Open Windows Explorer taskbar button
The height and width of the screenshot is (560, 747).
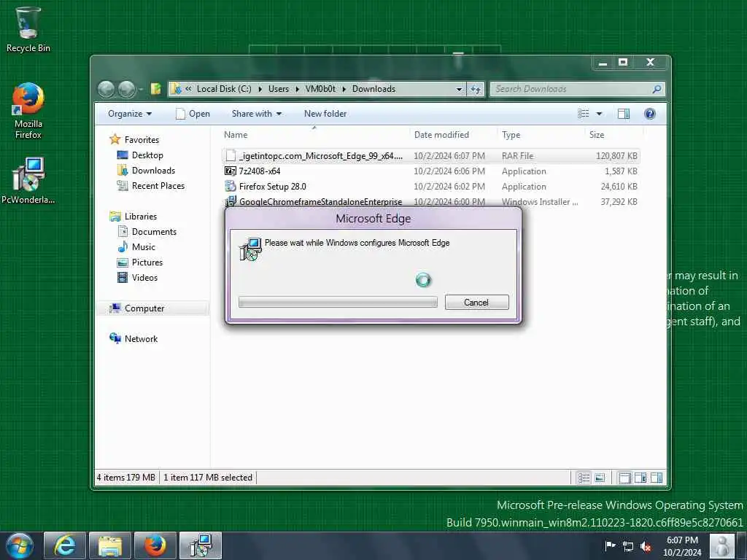click(110, 545)
